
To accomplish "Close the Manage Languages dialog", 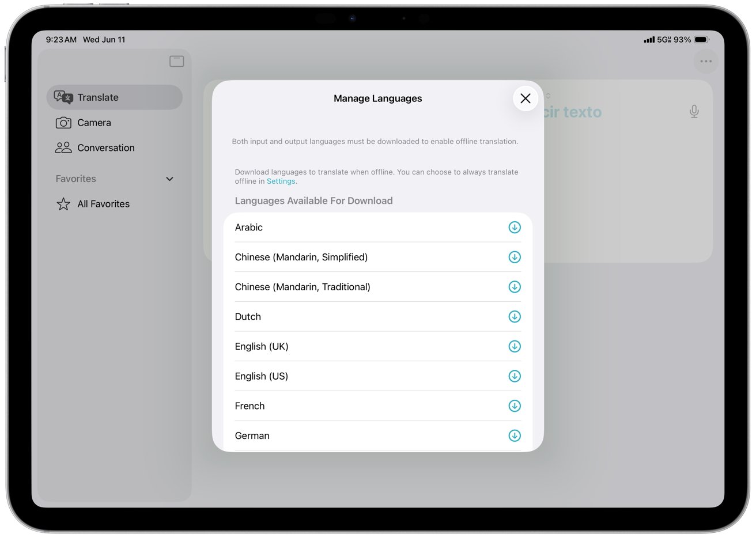I will click(526, 98).
